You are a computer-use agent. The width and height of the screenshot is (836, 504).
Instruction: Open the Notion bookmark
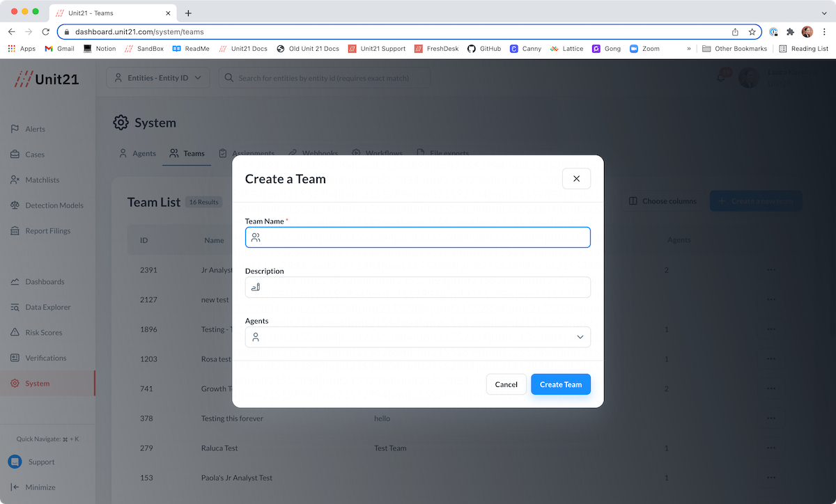click(100, 49)
